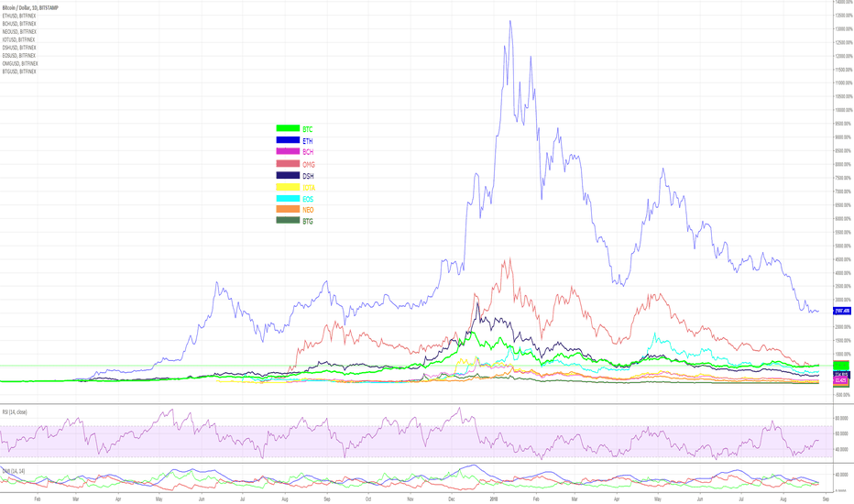Click the dark green BTG legend swatch
This screenshot has width=854, height=504.
click(x=288, y=220)
